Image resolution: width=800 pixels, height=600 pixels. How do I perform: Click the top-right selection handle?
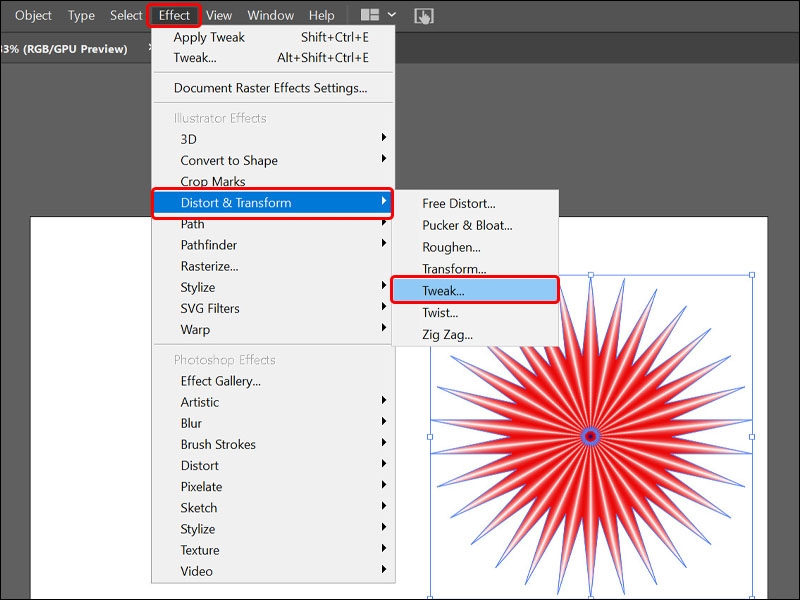pyautogui.click(x=752, y=275)
